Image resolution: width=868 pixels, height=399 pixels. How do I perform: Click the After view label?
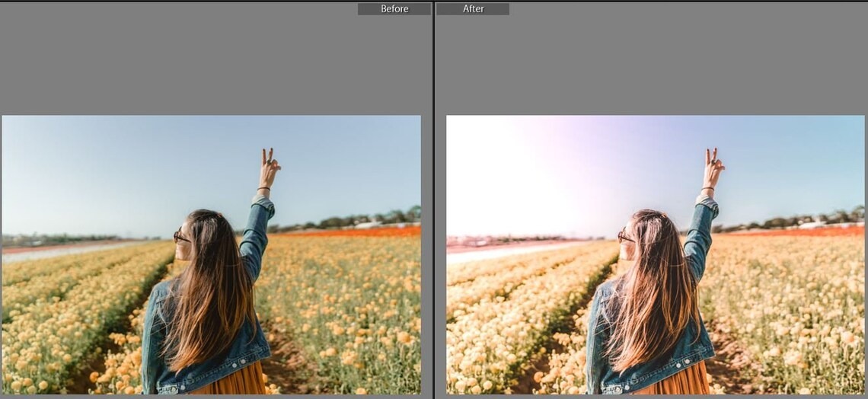[x=473, y=9]
